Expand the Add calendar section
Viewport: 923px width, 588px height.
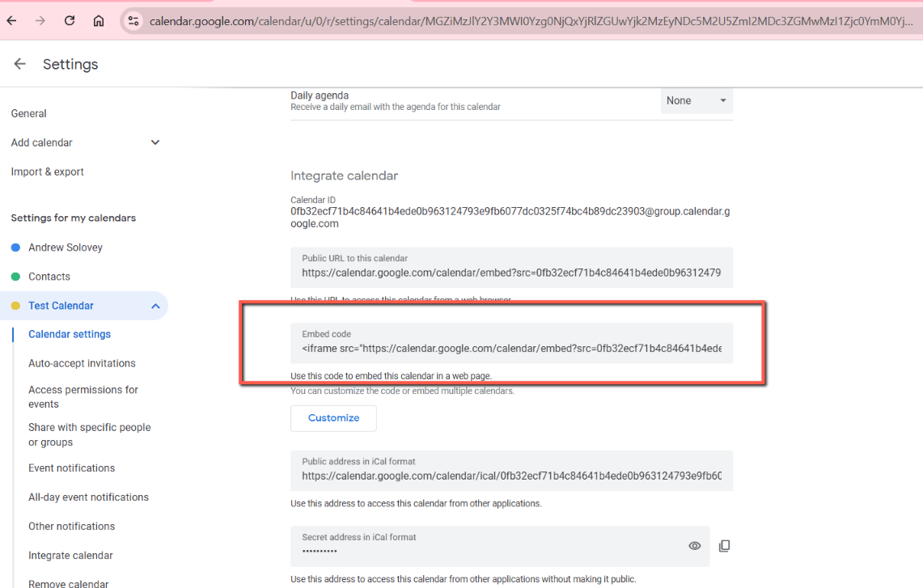coord(86,142)
